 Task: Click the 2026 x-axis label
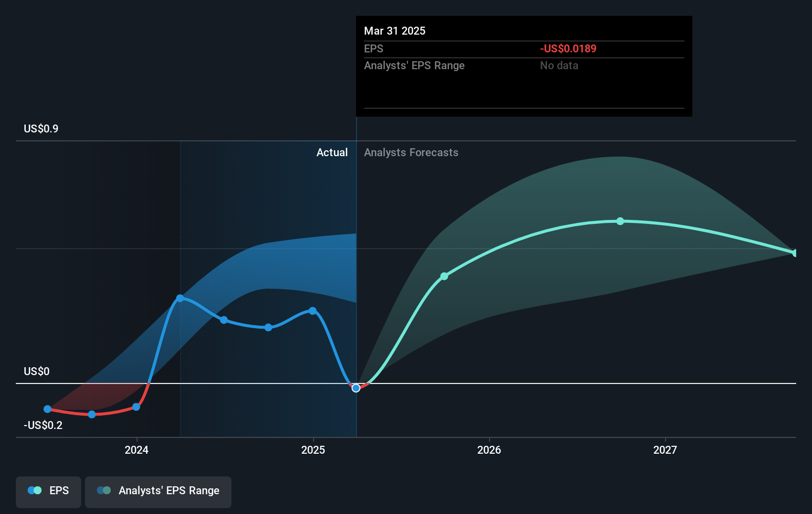pyautogui.click(x=489, y=450)
